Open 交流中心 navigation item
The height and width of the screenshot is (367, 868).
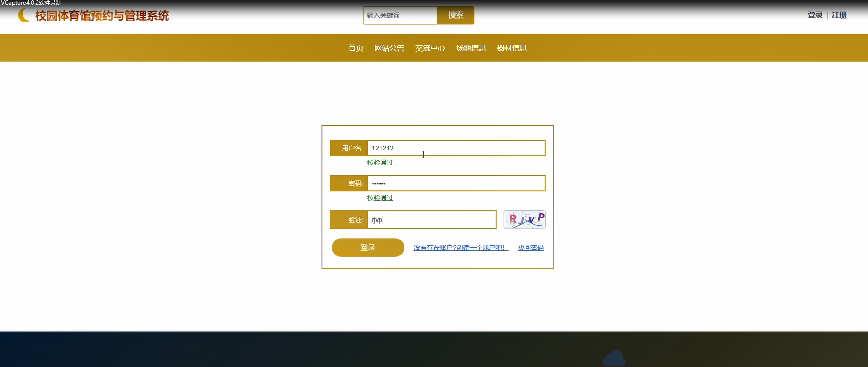[x=430, y=48]
